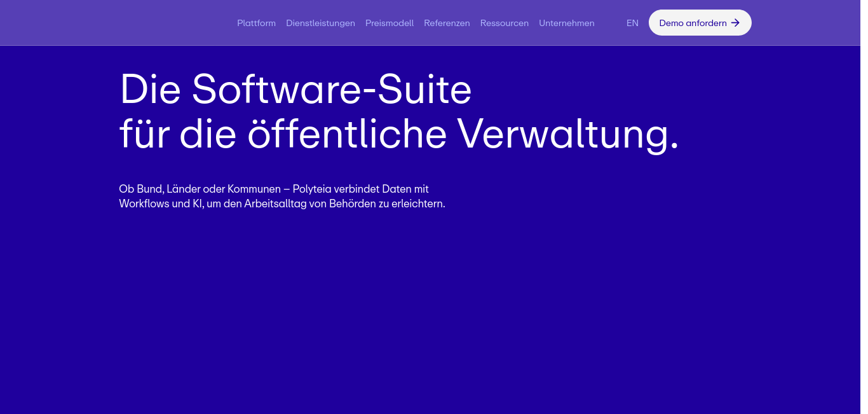
Task: Open the Ressourcen menu
Action: (x=505, y=23)
